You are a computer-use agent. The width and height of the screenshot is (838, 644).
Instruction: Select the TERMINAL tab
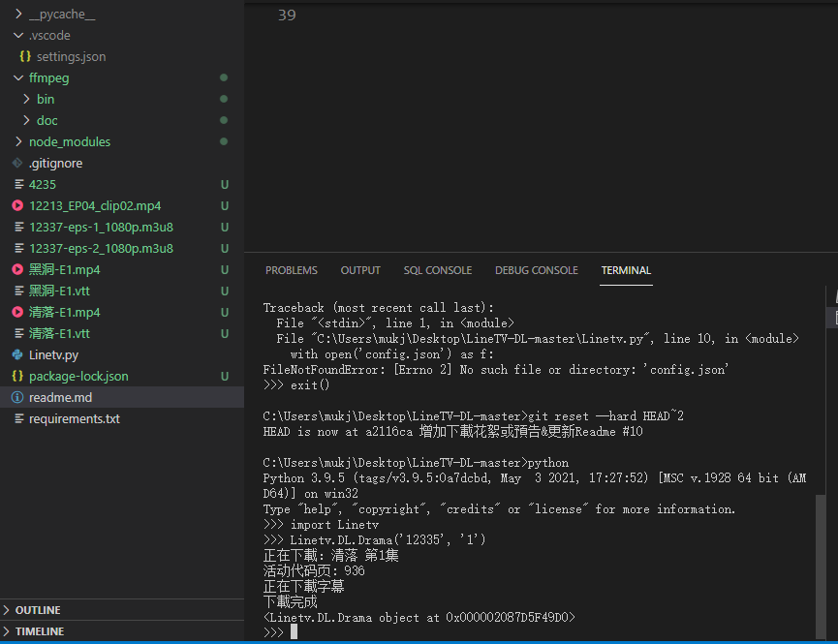(626, 270)
